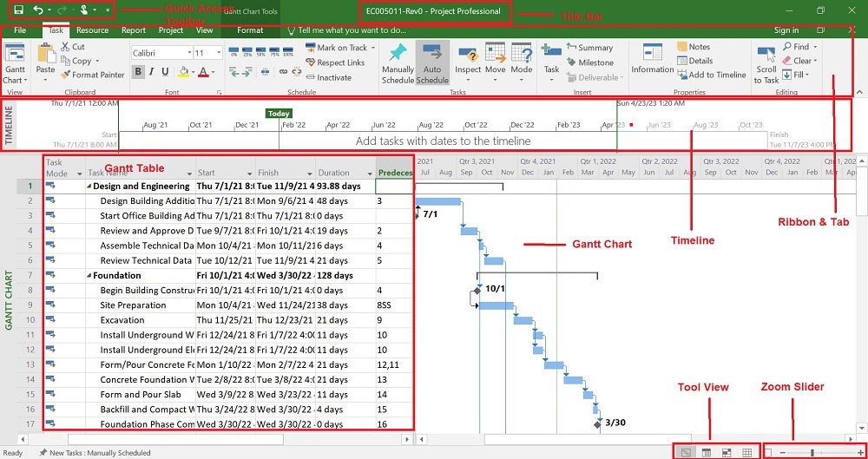Toggle Italic formatting
Image resolution: width=868 pixels, height=459 pixels.
pos(152,71)
